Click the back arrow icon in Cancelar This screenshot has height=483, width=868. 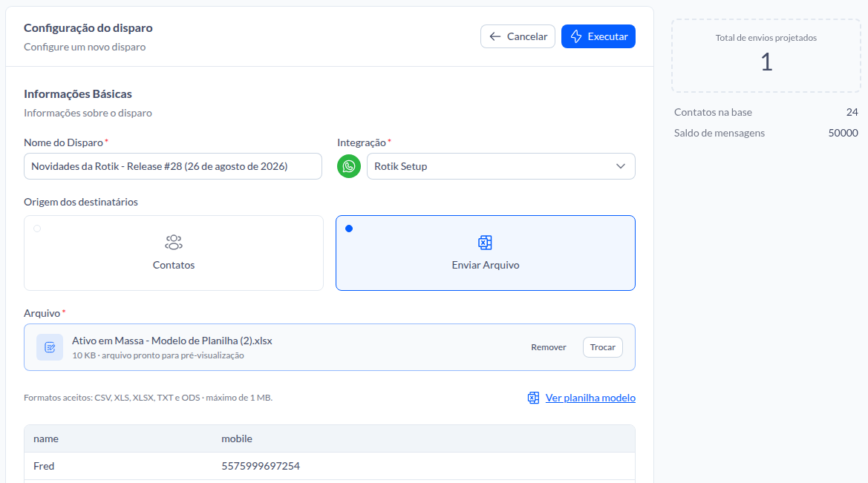495,36
